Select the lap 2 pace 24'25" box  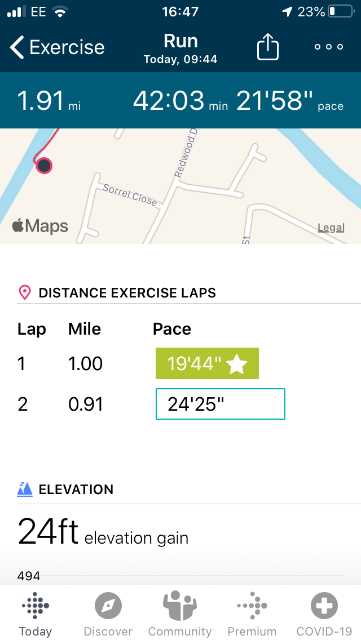(221, 404)
